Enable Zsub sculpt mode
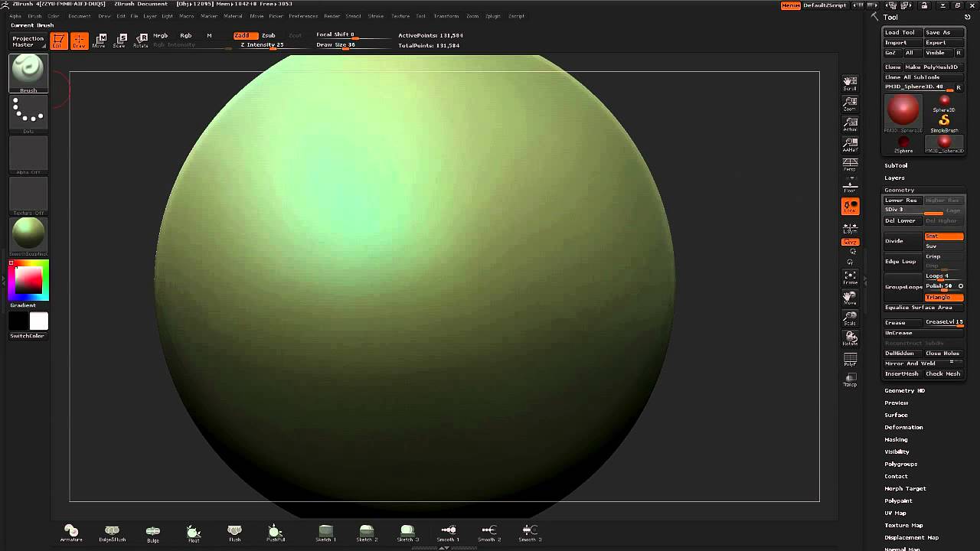 point(269,35)
